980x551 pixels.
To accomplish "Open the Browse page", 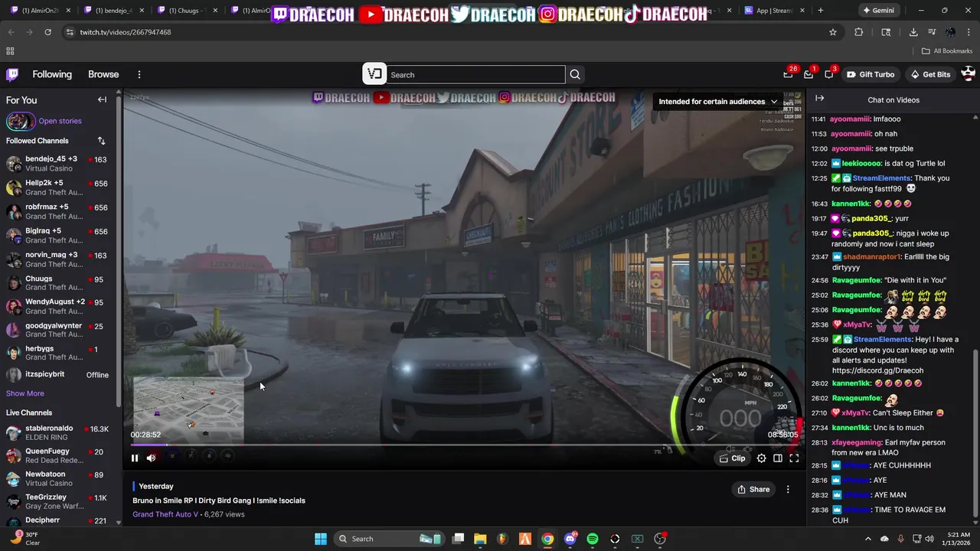I will pos(103,74).
